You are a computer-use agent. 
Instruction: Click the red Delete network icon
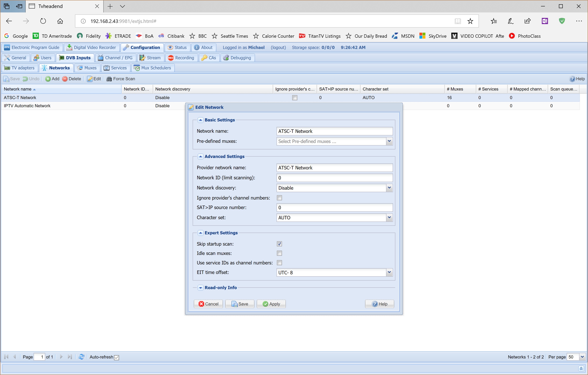point(65,79)
